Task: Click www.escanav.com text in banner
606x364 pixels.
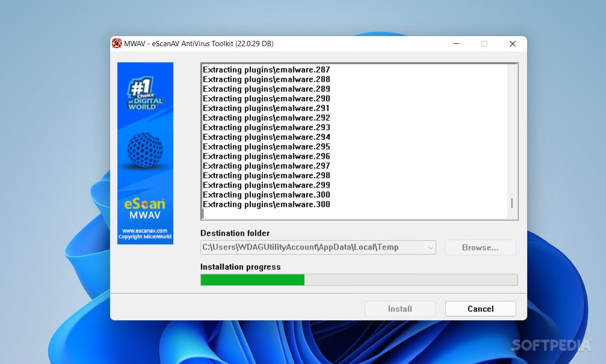Action: point(145,231)
